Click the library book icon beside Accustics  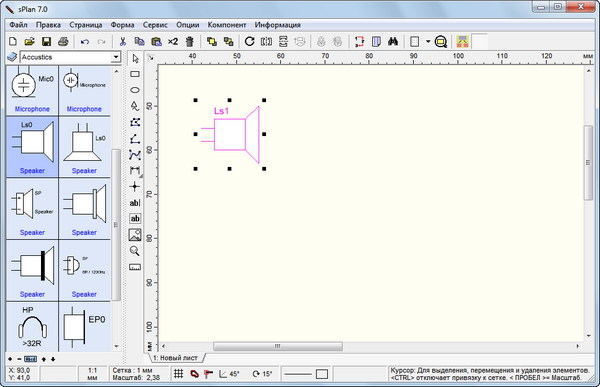(x=12, y=57)
